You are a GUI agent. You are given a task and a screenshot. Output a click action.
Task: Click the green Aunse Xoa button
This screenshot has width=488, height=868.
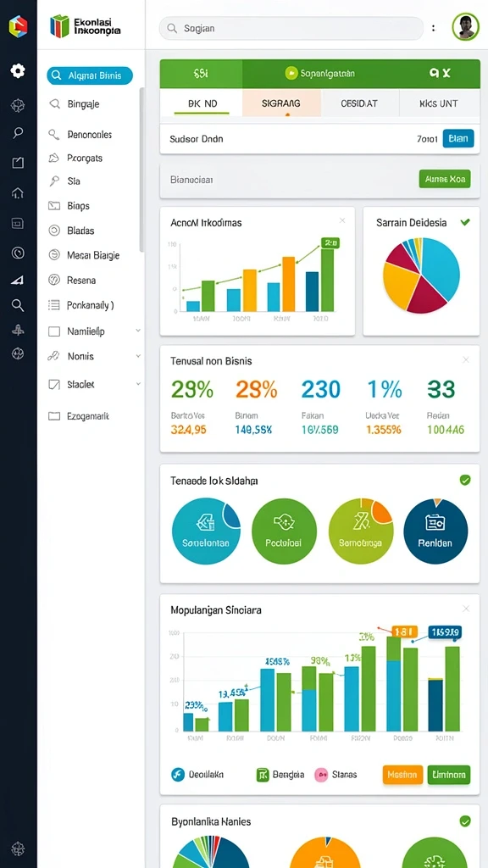tap(445, 179)
